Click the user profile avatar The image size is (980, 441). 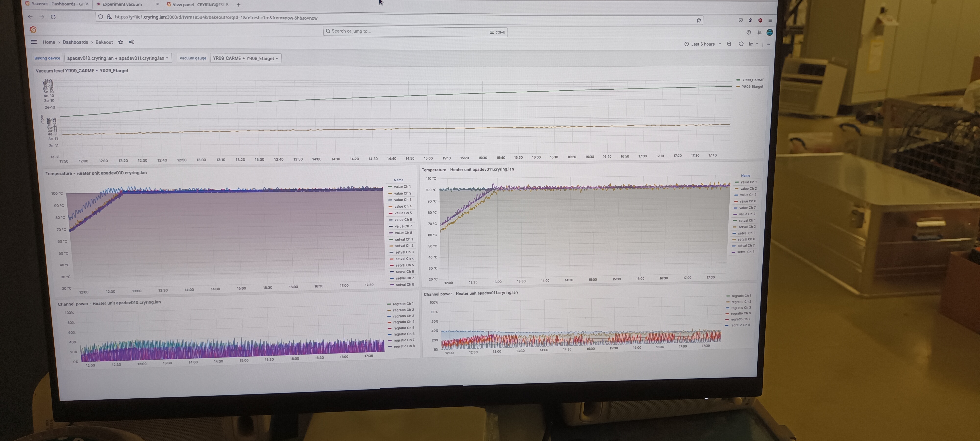[769, 32]
